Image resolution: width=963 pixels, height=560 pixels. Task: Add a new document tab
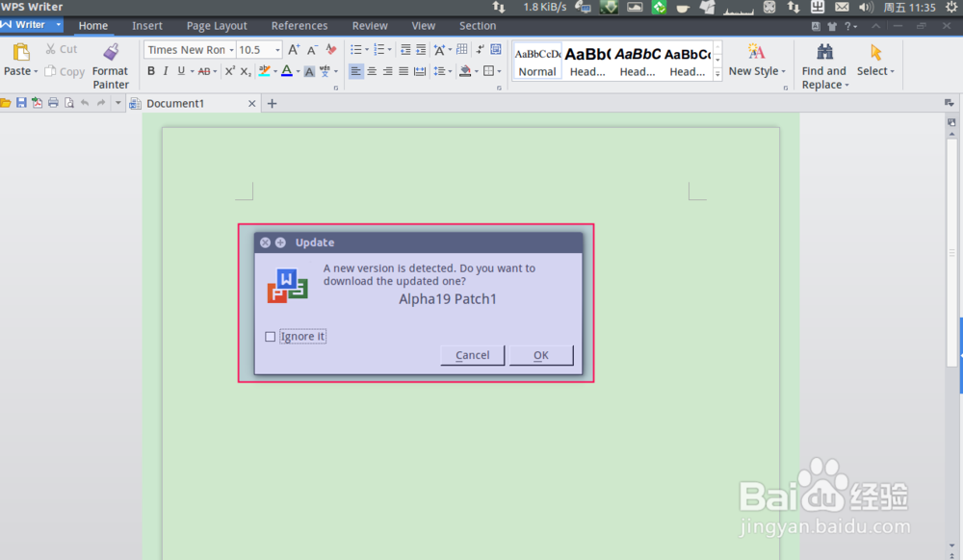[x=273, y=104]
